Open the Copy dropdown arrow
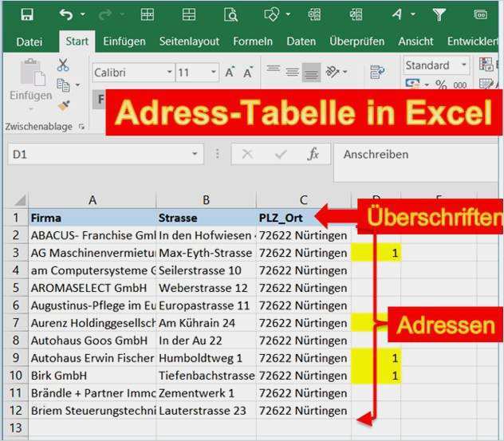 tap(78, 85)
